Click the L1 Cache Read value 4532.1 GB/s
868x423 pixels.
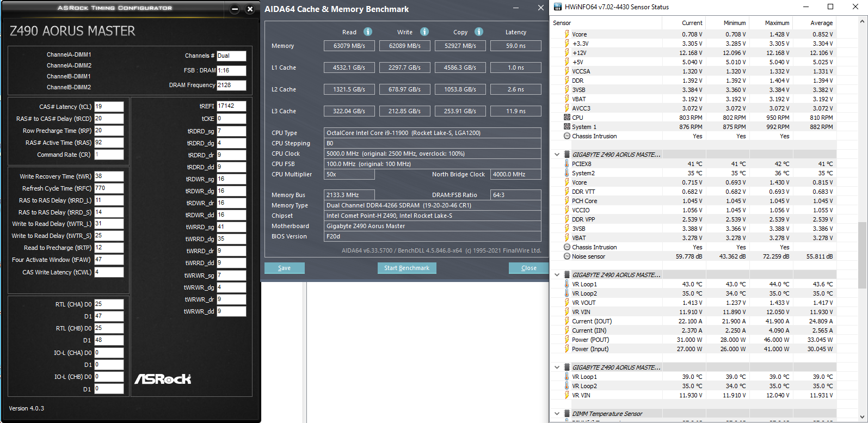tap(349, 68)
